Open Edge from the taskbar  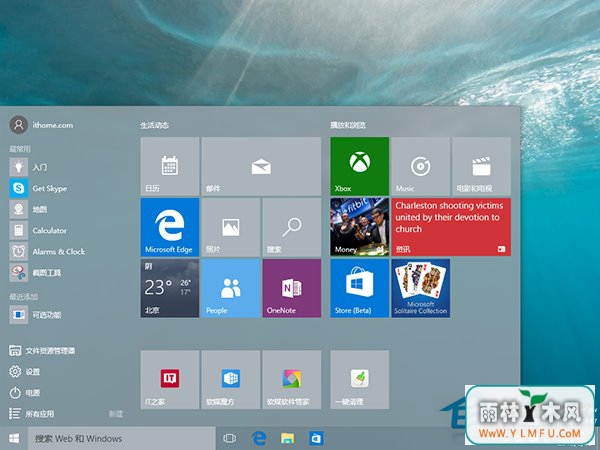[259, 439]
